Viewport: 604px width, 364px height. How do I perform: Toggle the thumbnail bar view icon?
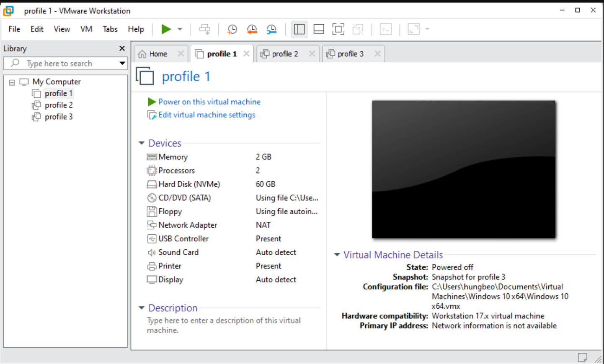tap(319, 29)
